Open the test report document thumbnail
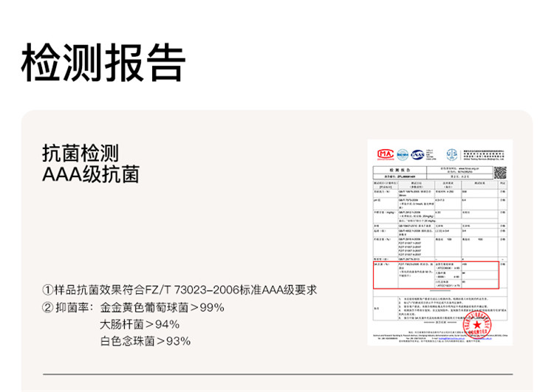Viewport: 554px width, 392px height. (x=440, y=242)
